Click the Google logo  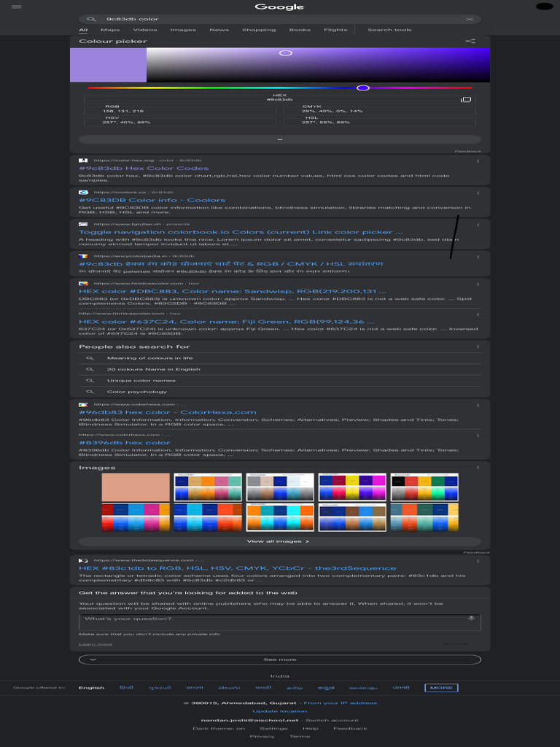pos(279,7)
